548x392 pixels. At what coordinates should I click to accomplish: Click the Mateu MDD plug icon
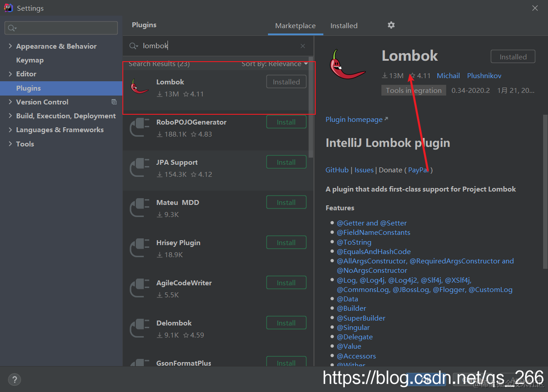139,207
